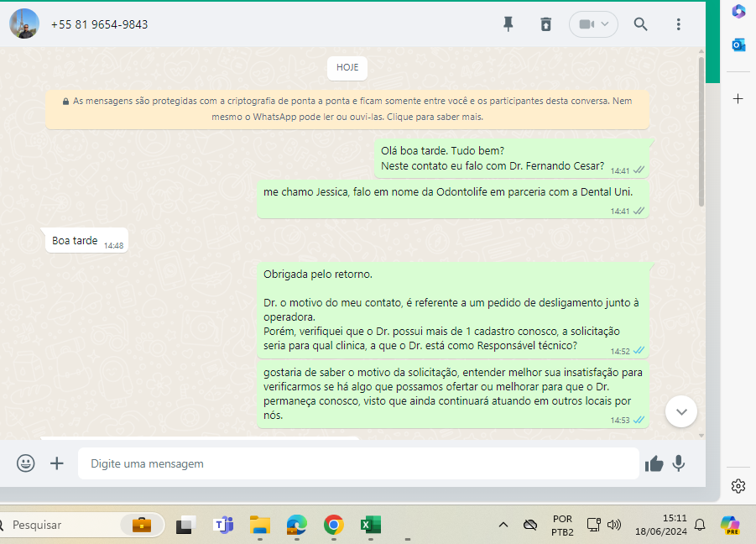Open the attachment plus menu
This screenshot has height=544, width=756.
click(57, 463)
